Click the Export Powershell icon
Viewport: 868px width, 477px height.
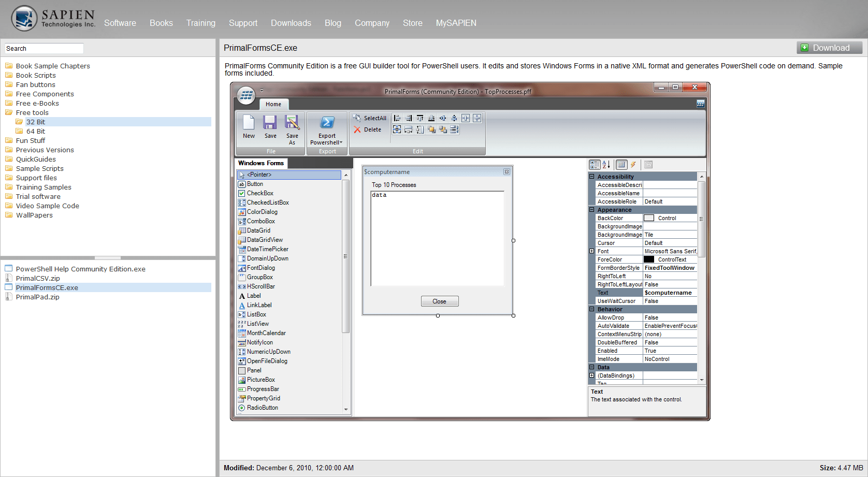327,122
